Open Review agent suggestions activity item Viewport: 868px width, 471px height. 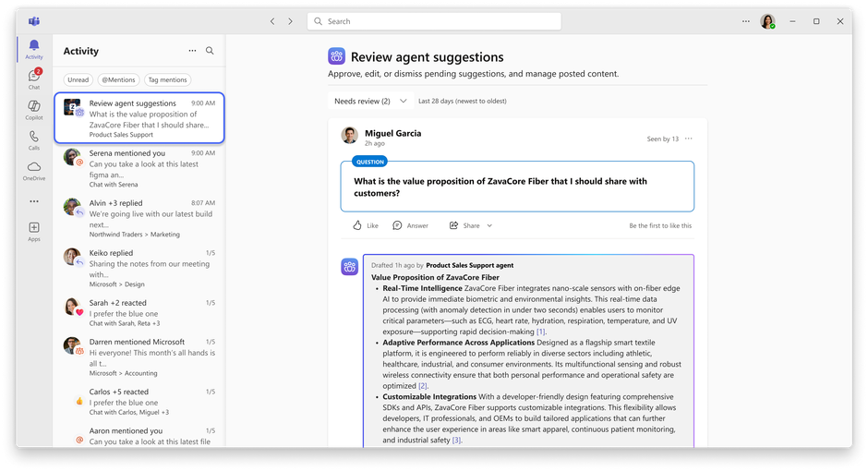[x=139, y=118]
